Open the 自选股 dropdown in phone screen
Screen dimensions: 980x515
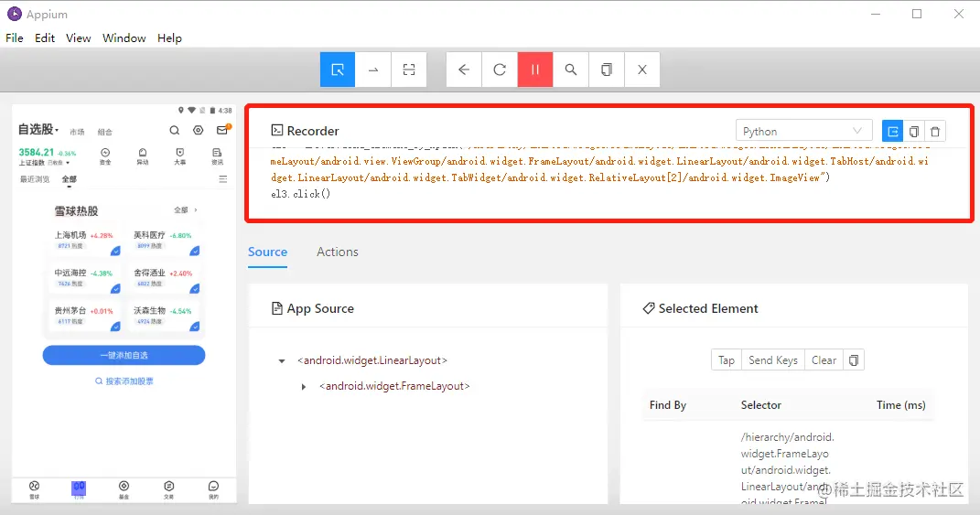38,129
